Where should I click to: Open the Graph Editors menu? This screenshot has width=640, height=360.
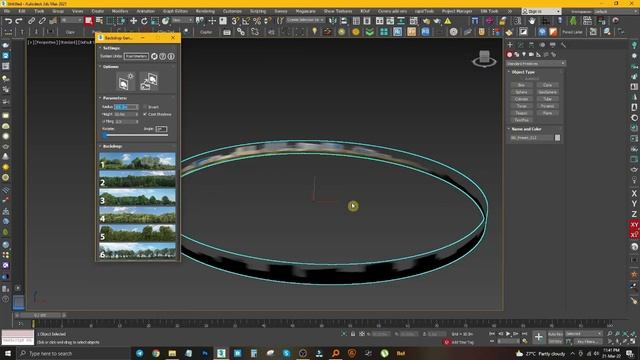point(175,11)
